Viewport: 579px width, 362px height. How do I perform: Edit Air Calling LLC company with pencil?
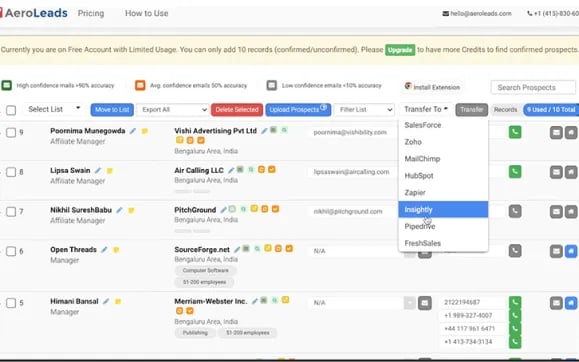[x=231, y=170]
